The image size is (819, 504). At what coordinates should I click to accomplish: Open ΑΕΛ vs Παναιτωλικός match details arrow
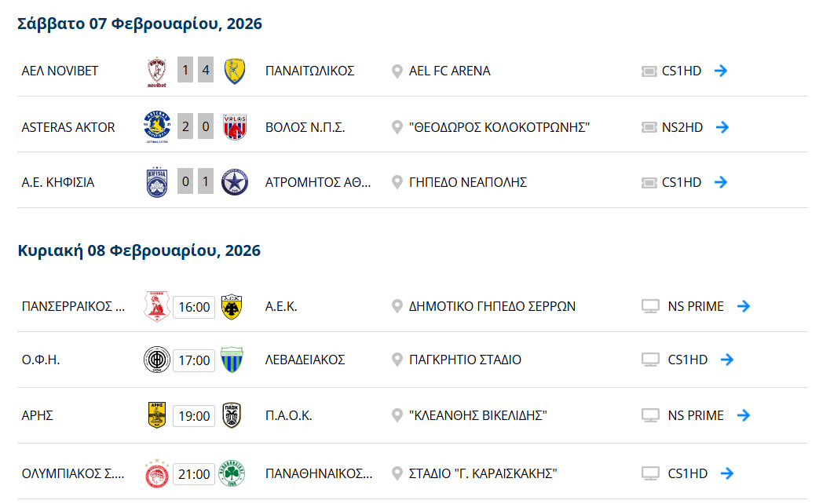[721, 71]
